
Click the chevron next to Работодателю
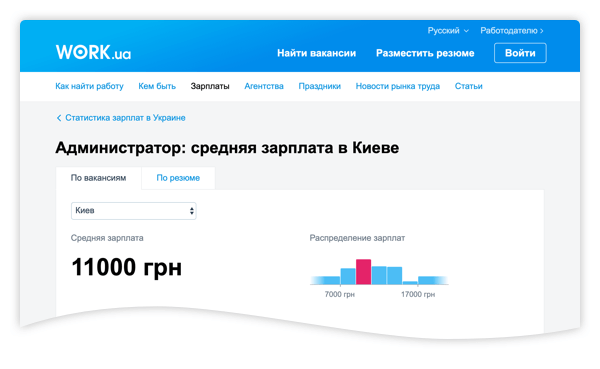pyautogui.click(x=541, y=31)
